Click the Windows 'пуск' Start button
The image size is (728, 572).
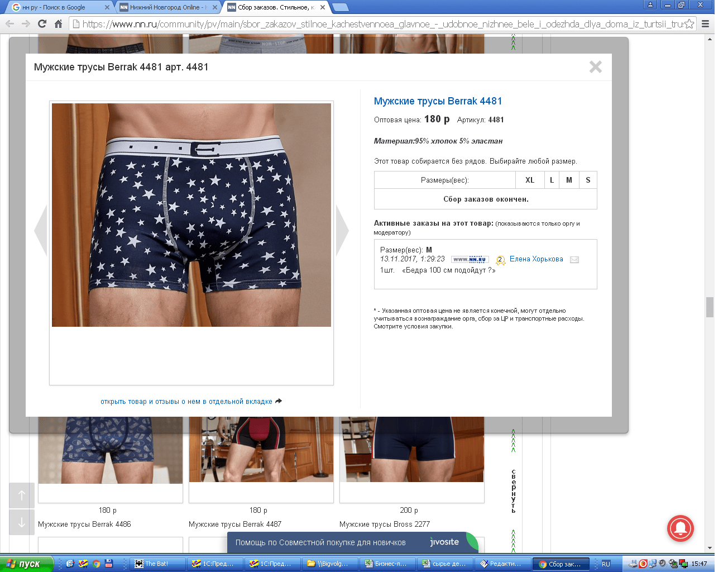[26, 564]
